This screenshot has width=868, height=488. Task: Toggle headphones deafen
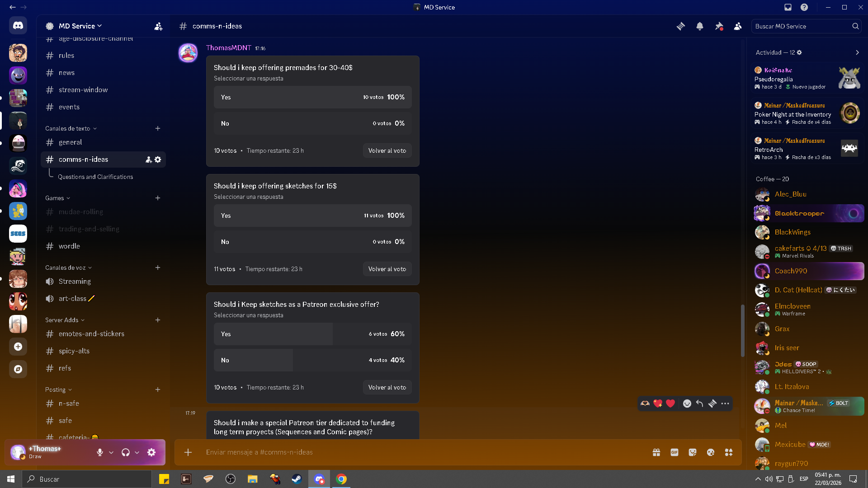tap(126, 452)
